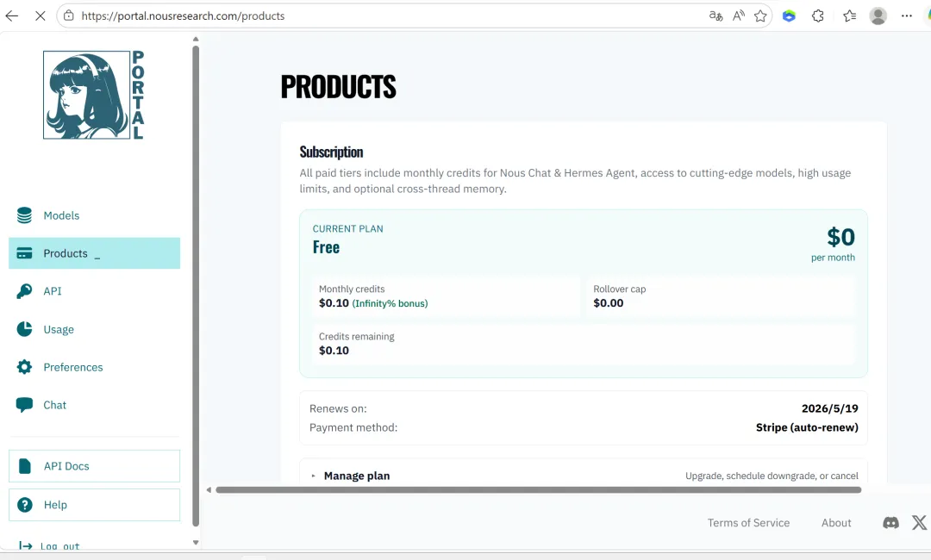Click the Chat speech bubble icon

pos(24,405)
